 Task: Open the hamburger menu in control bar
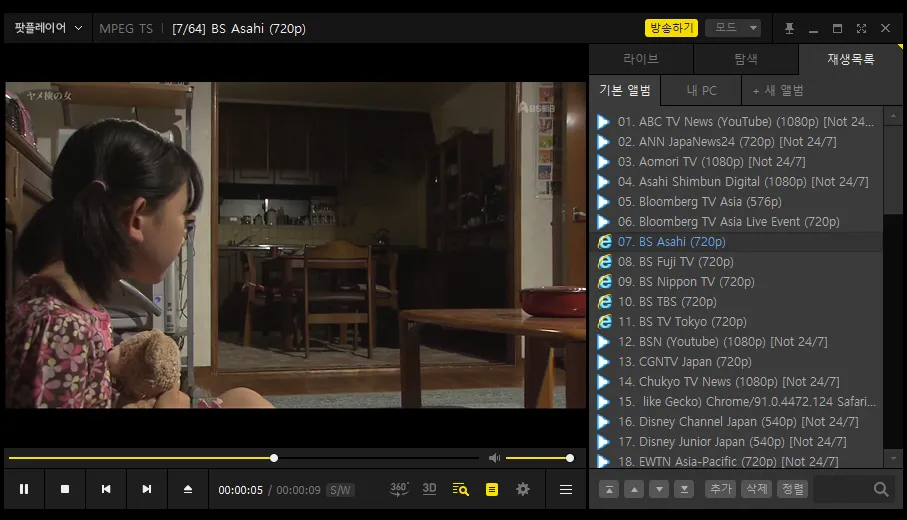tap(566, 489)
